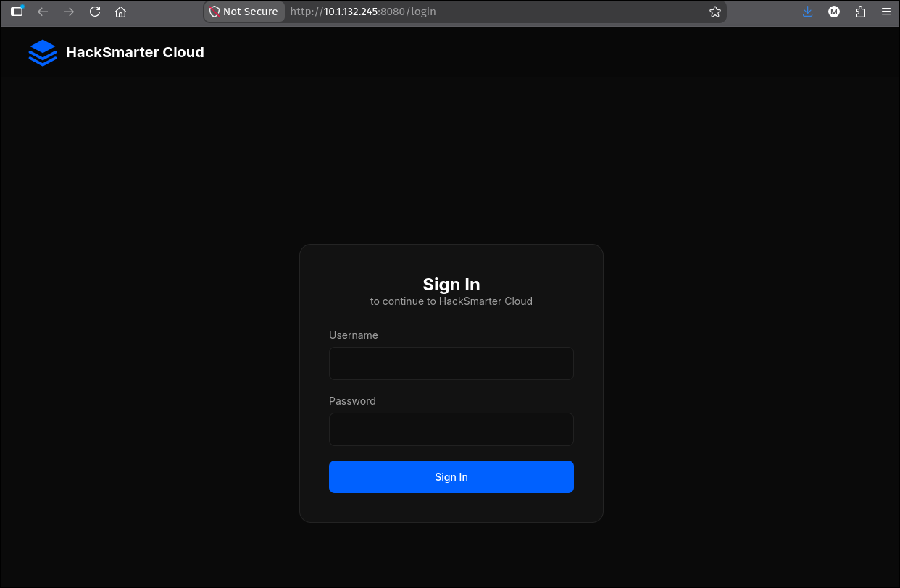900x588 pixels.
Task: Click the Sign In card heading
Action: pos(451,284)
